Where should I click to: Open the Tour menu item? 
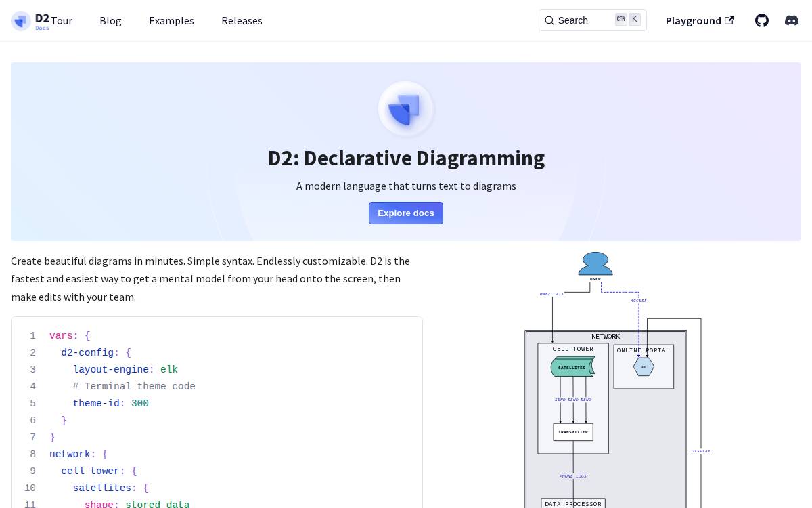[x=62, y=20]
